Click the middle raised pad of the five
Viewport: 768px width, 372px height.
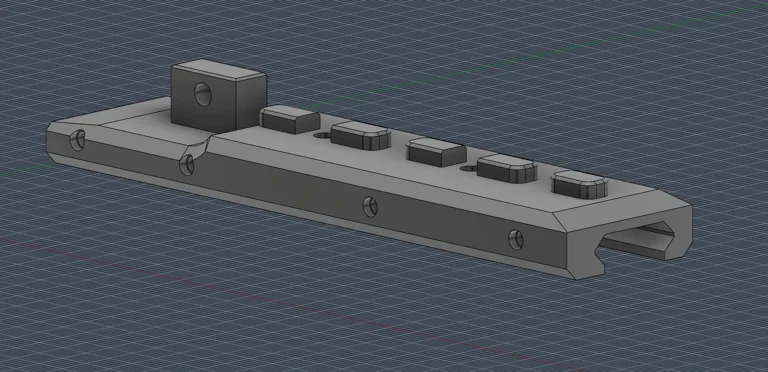click(x=436, y=152)
